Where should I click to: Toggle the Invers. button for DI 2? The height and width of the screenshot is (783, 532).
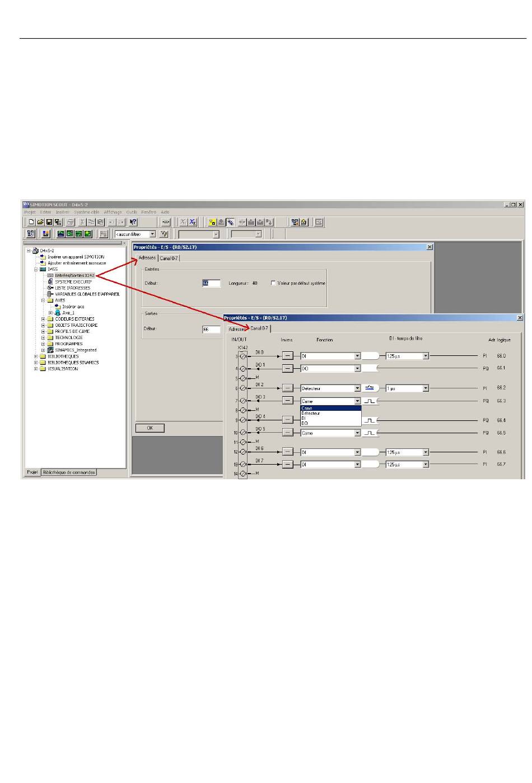(287, 388)
